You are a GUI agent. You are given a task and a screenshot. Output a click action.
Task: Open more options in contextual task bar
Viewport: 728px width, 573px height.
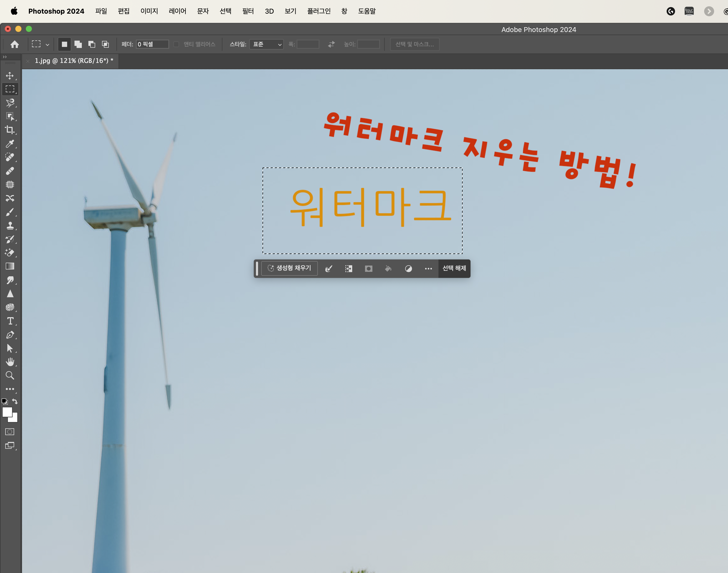(428, 269)
